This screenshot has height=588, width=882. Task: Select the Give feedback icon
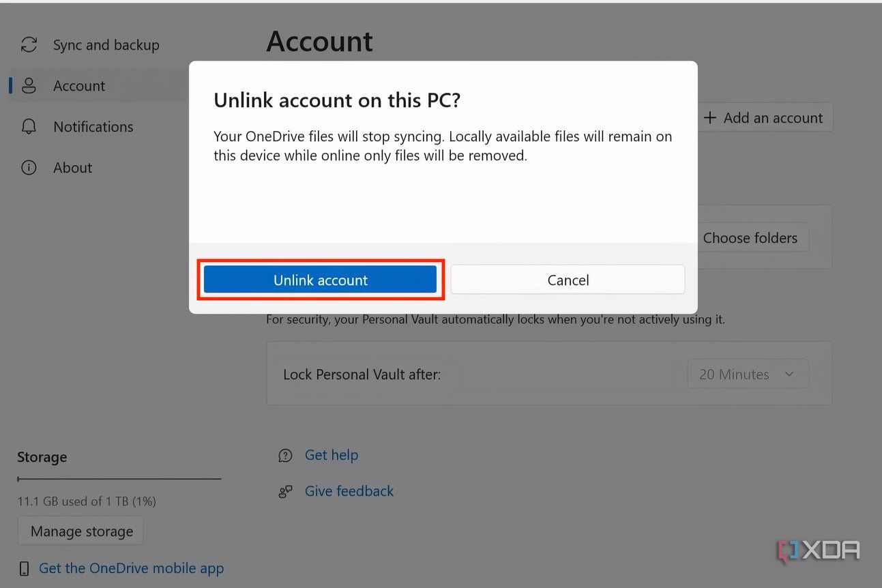tap(285, 490)
